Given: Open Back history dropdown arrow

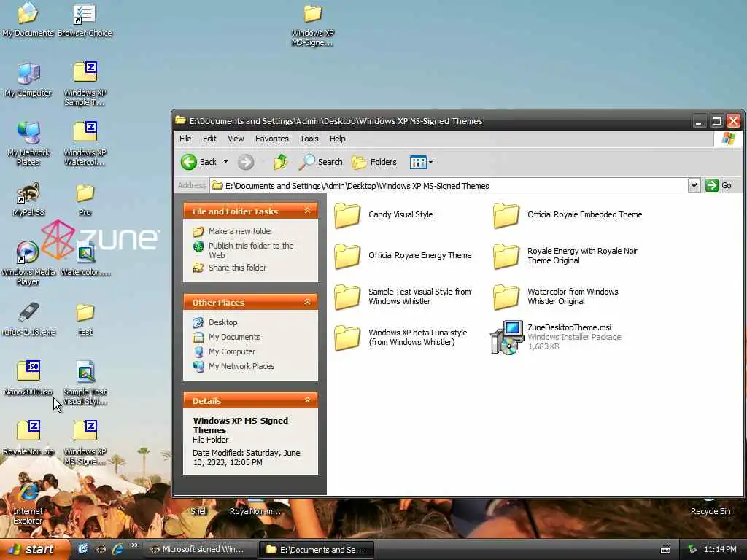Looking at the screenshot, I should click(x=226, y=162).
